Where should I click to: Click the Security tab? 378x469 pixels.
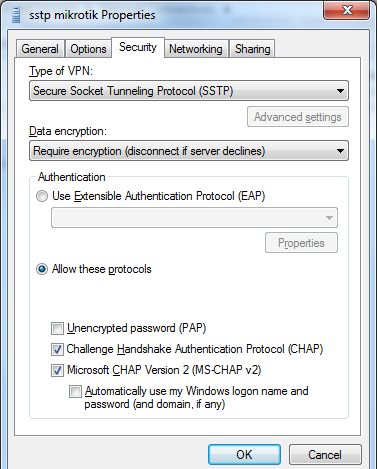pos(138,47)
